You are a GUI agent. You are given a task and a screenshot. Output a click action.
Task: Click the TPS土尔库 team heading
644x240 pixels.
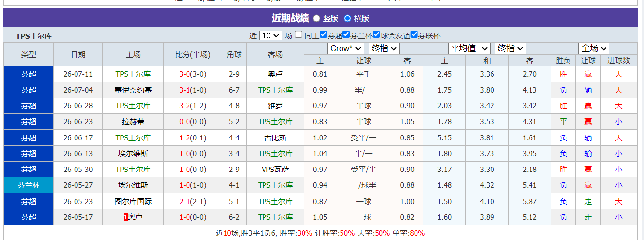click(34, 36)
